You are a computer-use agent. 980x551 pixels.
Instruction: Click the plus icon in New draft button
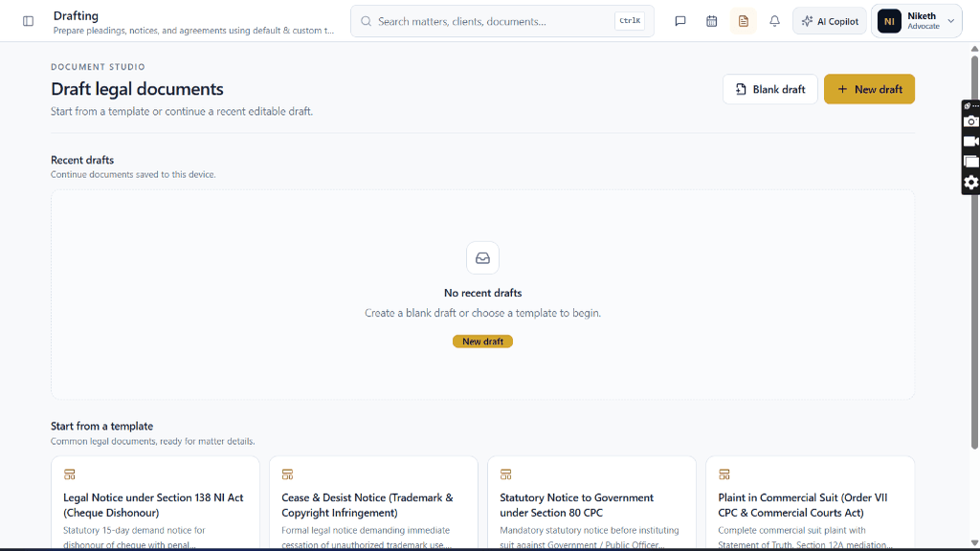(842, 89)
